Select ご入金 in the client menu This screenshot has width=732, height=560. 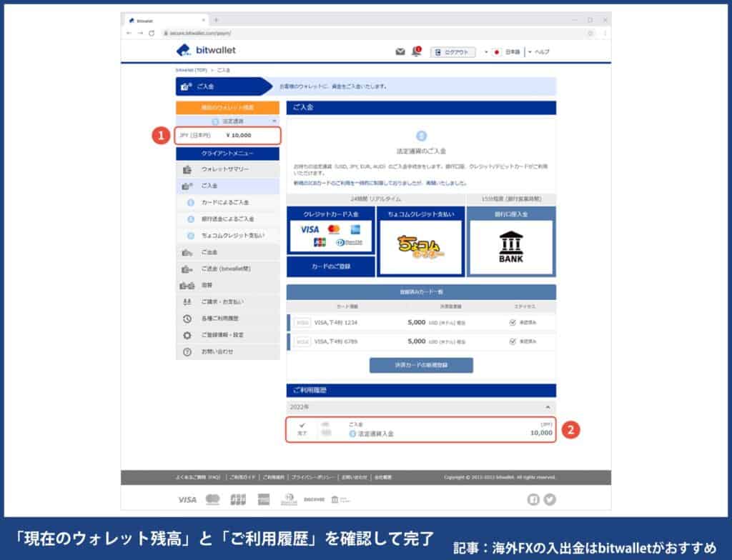228,186
